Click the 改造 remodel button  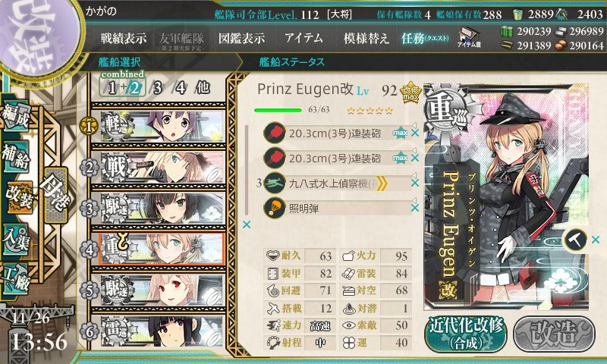pyautogui.click(x=554, y=334)
